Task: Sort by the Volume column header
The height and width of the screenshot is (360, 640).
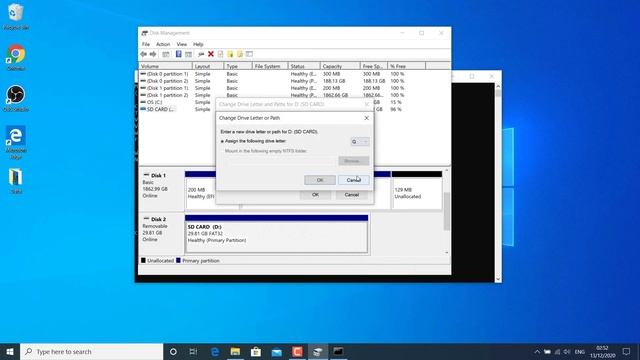Action: (165, 66)
